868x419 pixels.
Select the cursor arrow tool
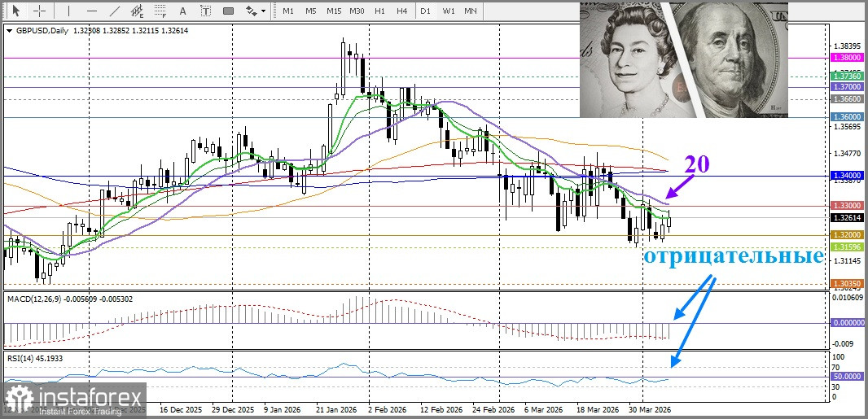pos(16,11)
